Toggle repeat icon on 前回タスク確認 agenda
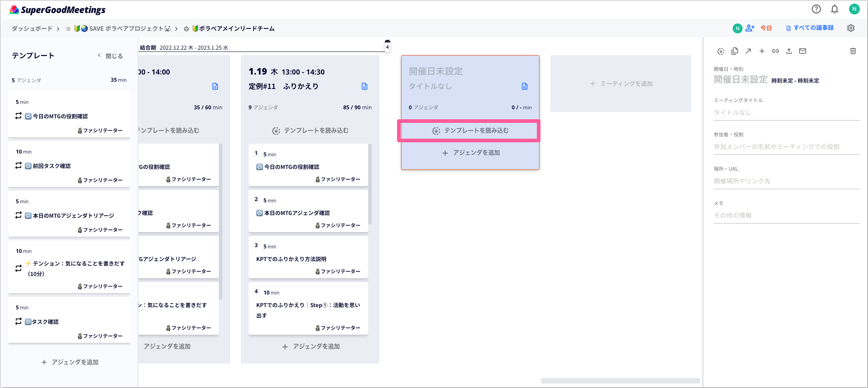The height and width of the screenshot is (388, 868). click(x=18, y=166)
